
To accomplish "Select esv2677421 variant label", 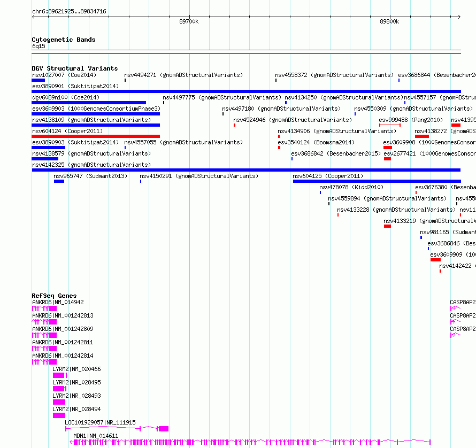I will pos(429,153).
